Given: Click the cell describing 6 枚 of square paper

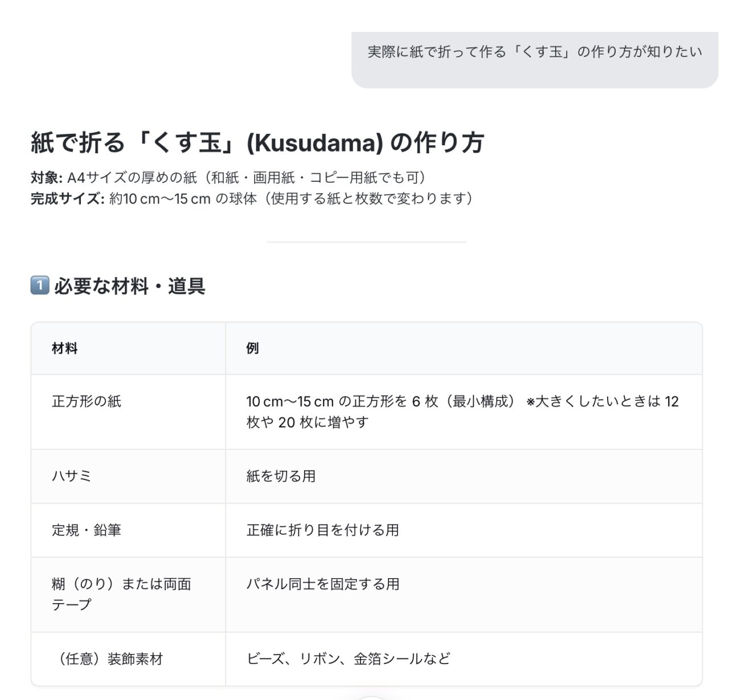Looking at the screenshot, I should click(x=462, y=411).
